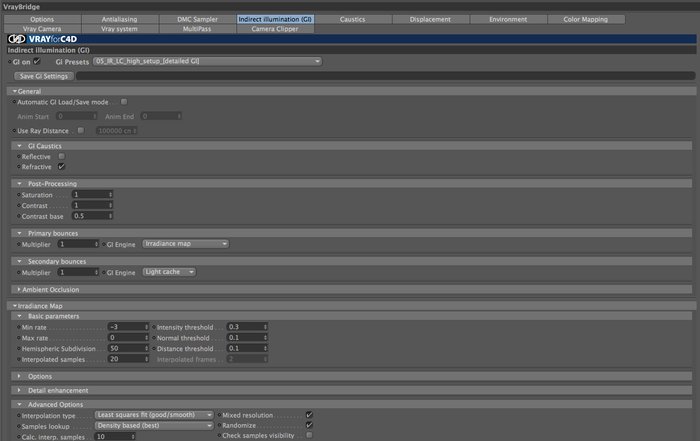This screenshot has width=700, height=441.
Task: Toggle the Randomize checkbox
Action: click(x=309, y=425)
